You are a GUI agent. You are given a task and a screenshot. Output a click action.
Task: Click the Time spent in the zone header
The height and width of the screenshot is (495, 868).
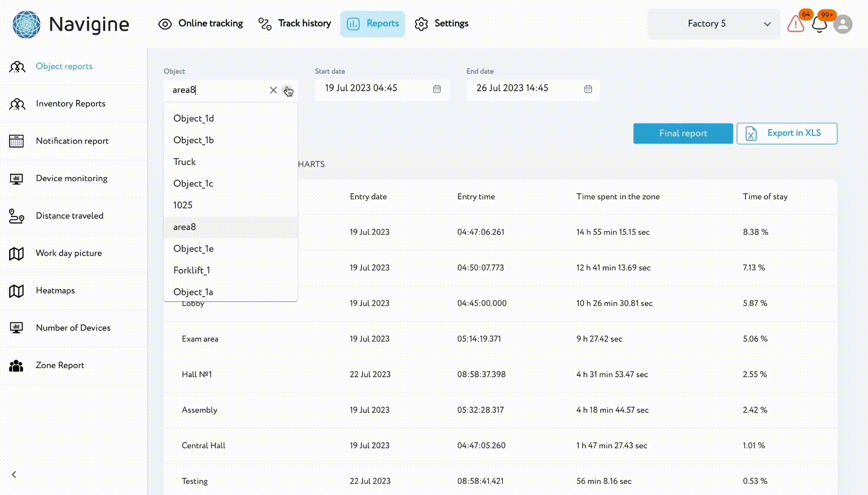point(618,197)
